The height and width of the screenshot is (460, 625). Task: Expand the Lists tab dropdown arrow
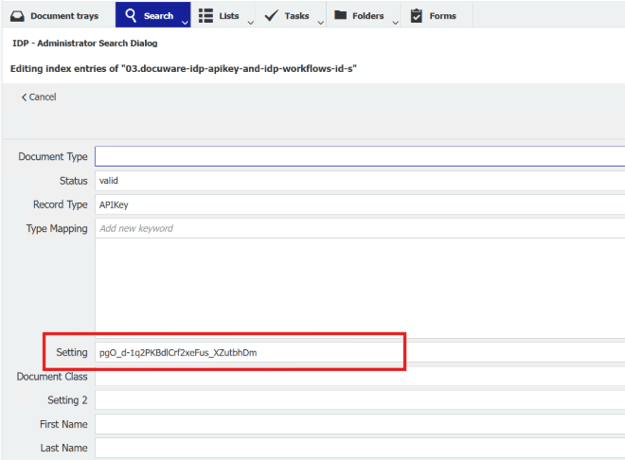[x=250, y=21]
